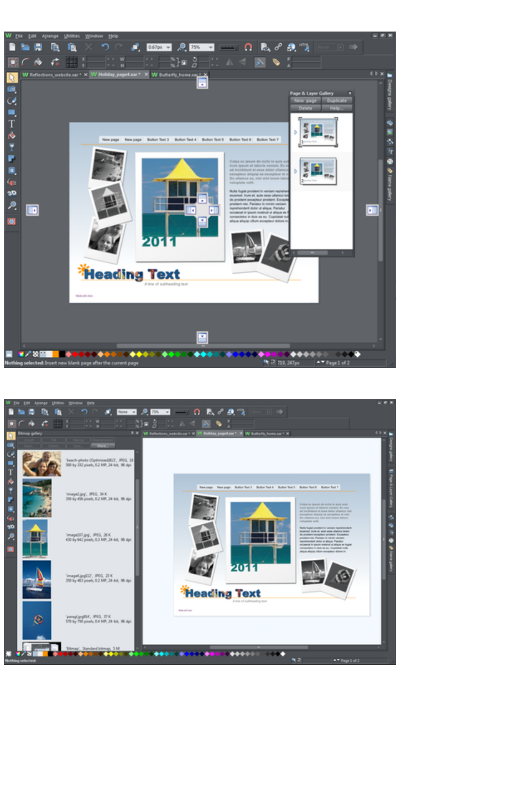Expand page 2 layers in Page & Layer Gallery

click(295, 173)
